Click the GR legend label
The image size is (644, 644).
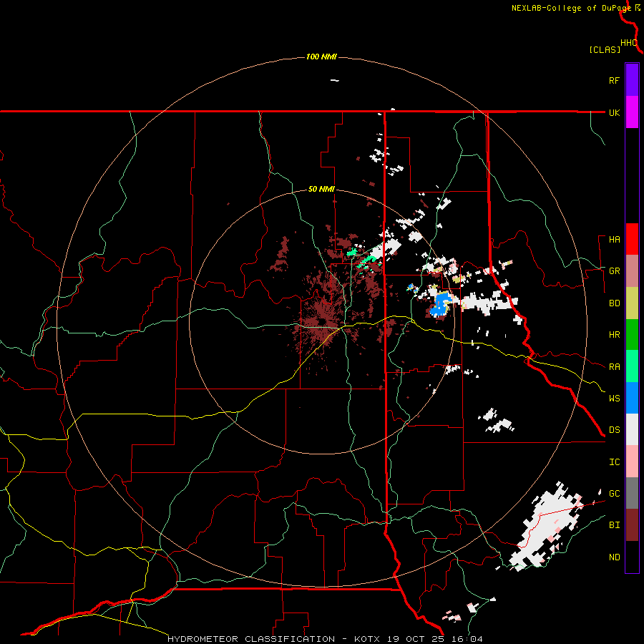click(x=614, y=271)
